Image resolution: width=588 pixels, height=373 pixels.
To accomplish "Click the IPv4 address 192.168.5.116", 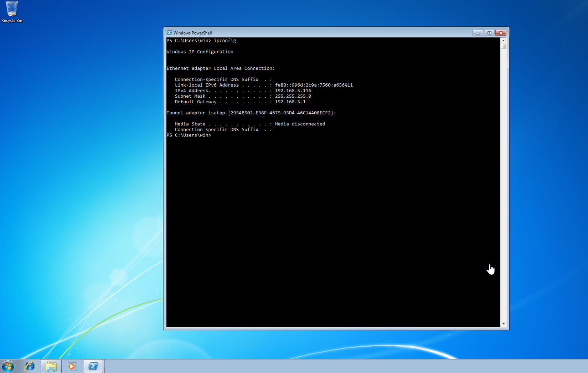I will click(293, 91).
